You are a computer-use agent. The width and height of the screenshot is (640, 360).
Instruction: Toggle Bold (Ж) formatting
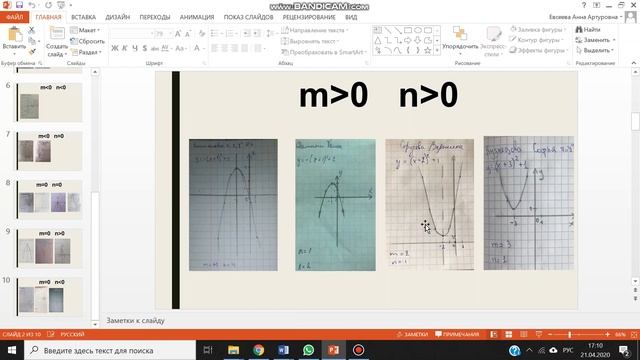[115, 48]
